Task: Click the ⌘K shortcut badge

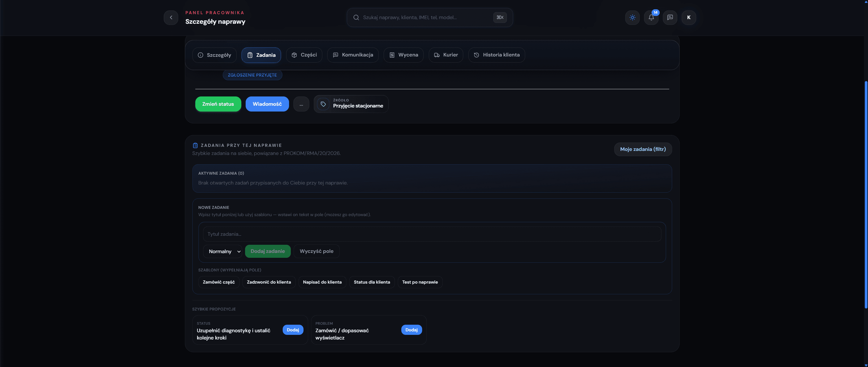Action: click(x=500, y=18)
